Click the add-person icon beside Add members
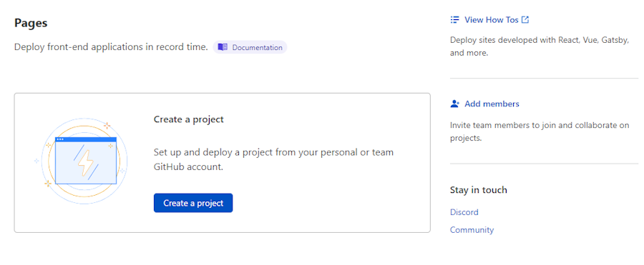Viewport: 644px width, 265px height. pos(454,104)
